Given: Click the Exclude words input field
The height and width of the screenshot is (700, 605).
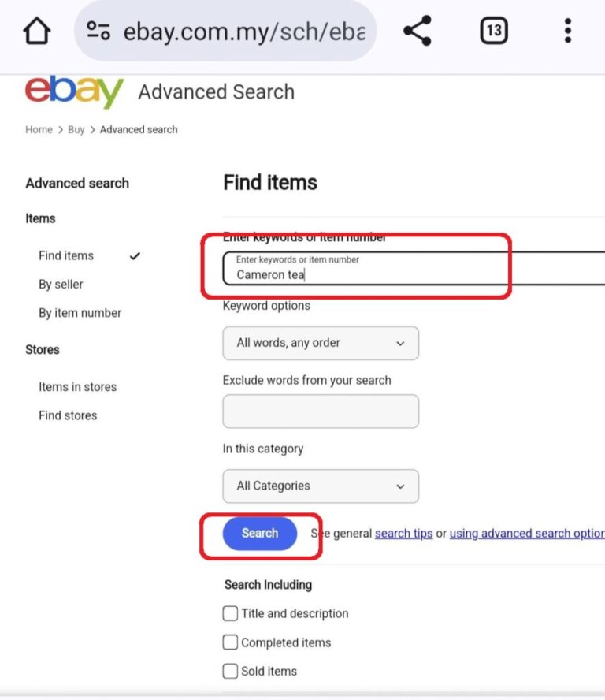Looking at the screenshot, I should [321, 411].
